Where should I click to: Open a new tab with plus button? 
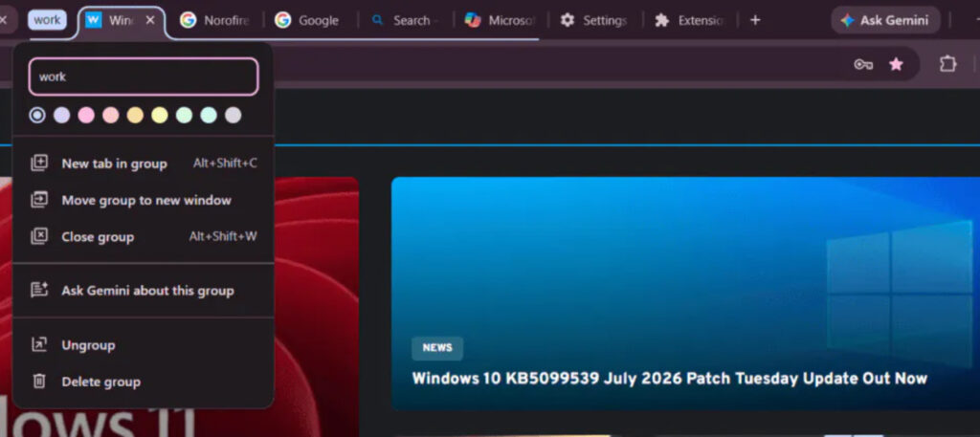(x=755, y=20)
